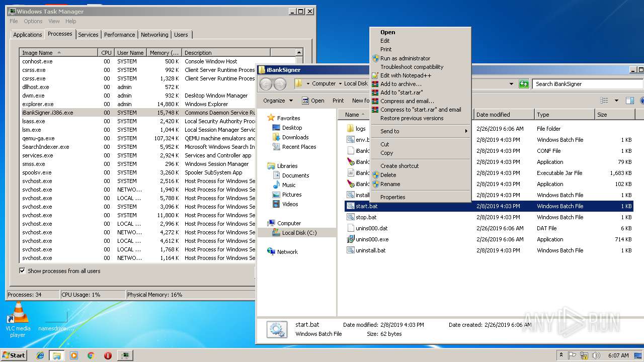This screenshot has width=644, height=362.
Task: Open Internet Explorer from the taskbar
Action: click(40, 355)
